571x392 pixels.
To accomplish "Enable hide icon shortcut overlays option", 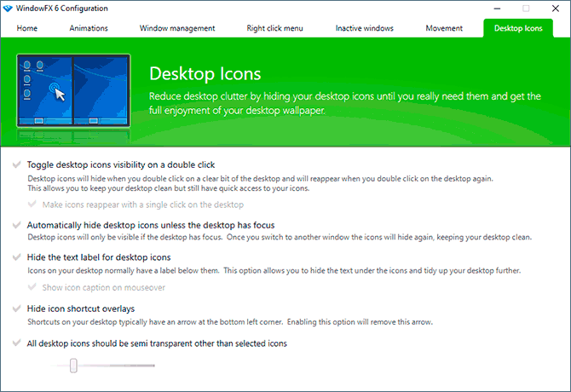I will click(16, 308).
